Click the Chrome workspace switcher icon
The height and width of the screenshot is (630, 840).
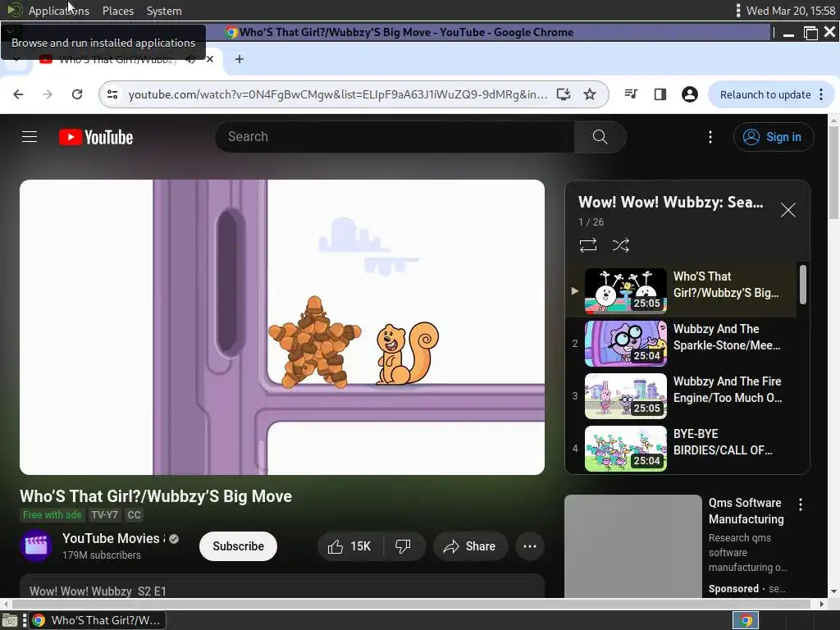coord(746,620)
